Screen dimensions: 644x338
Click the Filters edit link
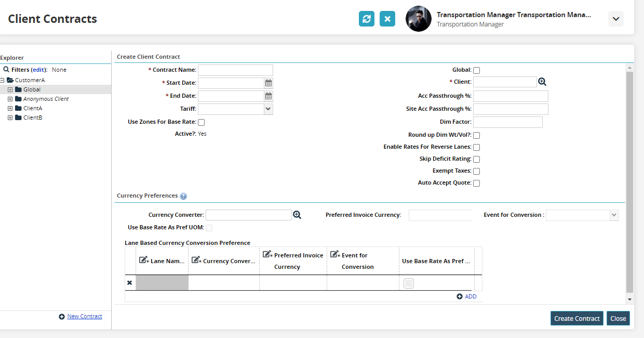coord(39,70)
